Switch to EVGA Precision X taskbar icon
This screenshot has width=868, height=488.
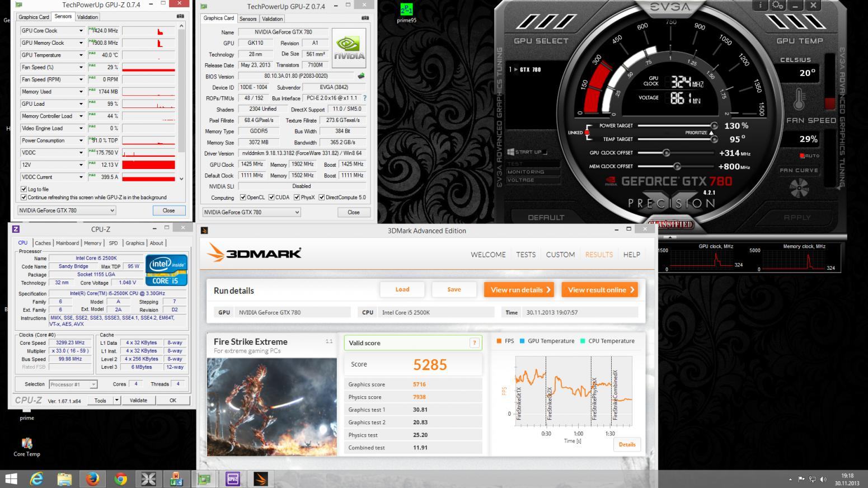[148, 479]
